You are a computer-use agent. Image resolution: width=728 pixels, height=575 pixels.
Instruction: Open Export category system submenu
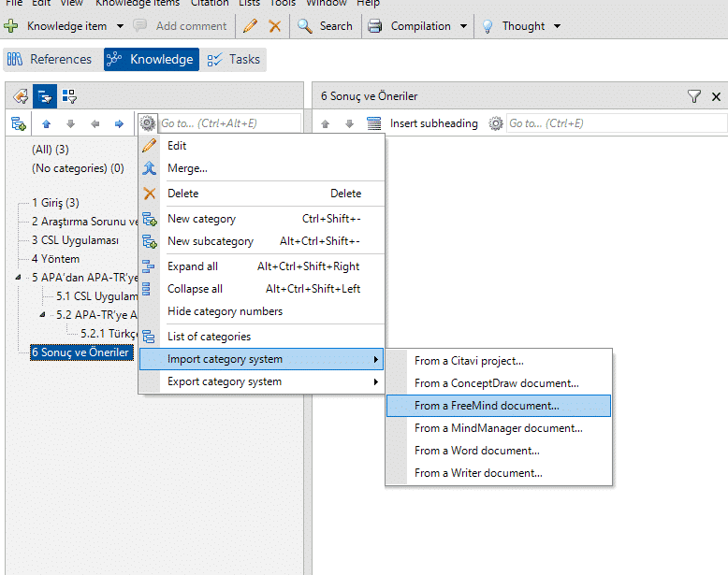(x=262, y=381)
